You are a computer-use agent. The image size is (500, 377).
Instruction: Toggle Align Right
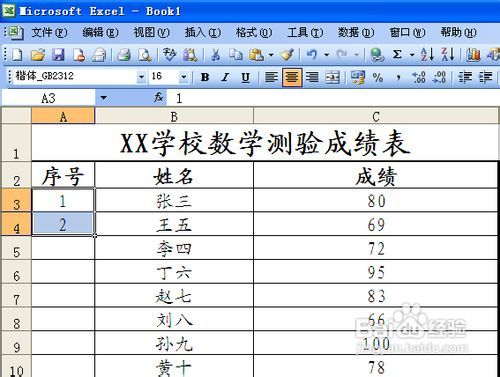[x=312, y=78]
